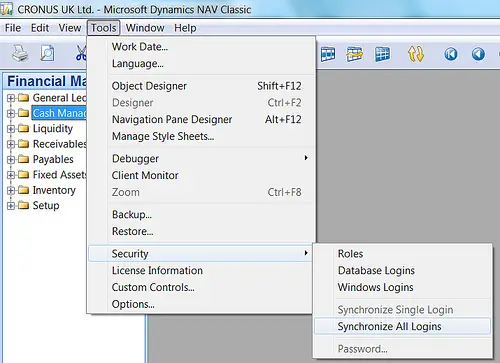500x363 pixels.
Task: Click the application icon in title bar
Action: (7, 9)
